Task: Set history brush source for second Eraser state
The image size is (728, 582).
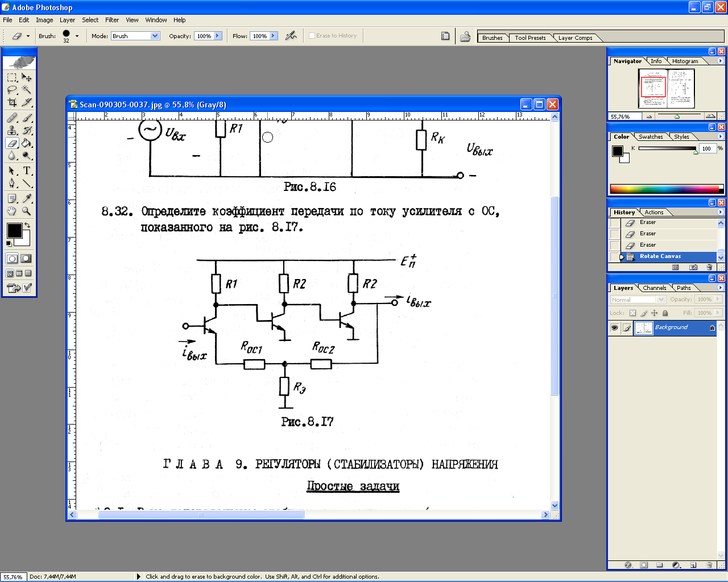Action: click(614, 234)
